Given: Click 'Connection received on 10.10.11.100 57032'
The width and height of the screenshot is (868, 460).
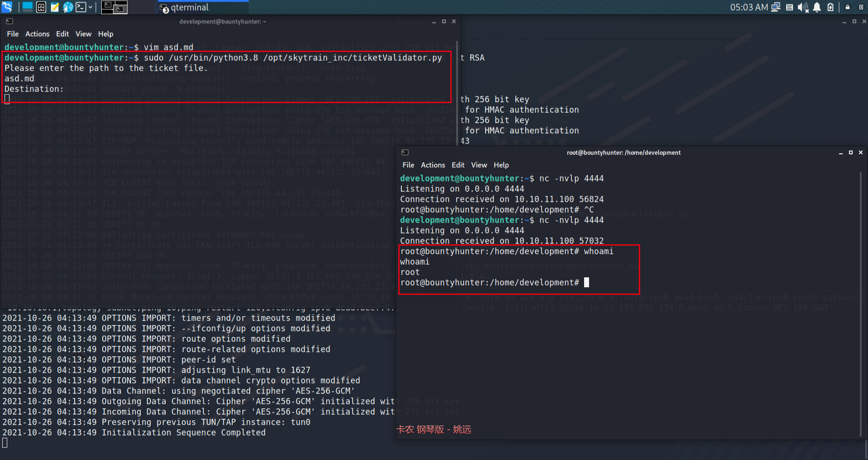Looking at the screenshot, I should point(502,241).
